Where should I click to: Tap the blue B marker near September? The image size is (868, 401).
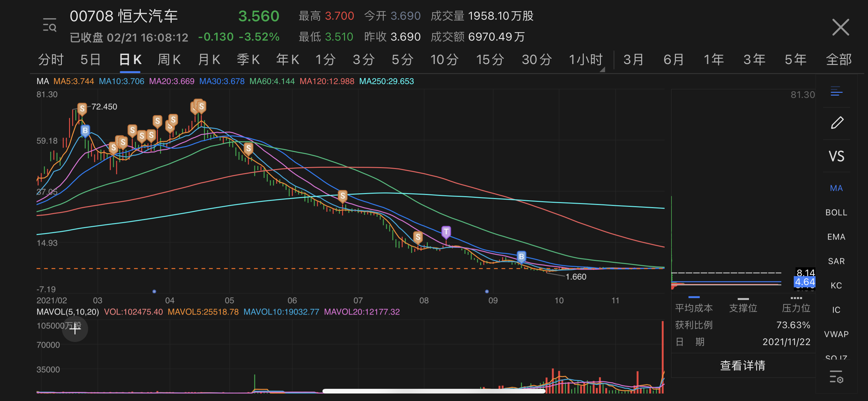(x=521, y=257)
